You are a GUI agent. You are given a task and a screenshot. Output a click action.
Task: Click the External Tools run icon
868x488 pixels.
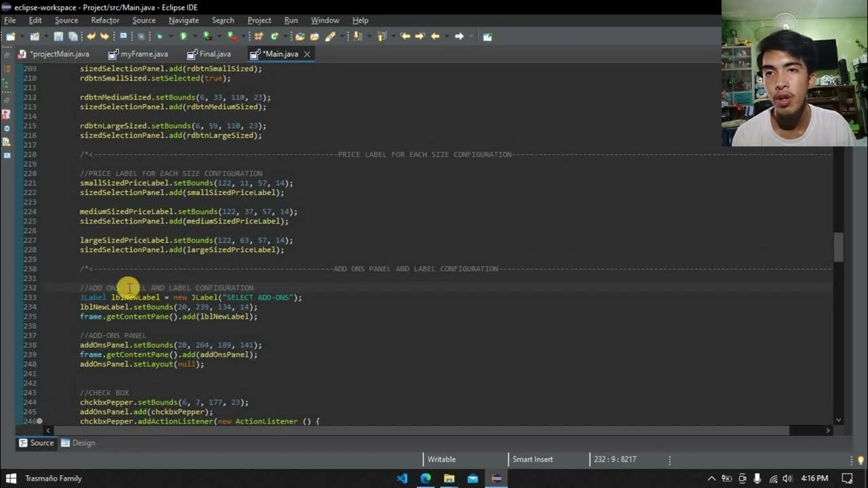(232, 37)
